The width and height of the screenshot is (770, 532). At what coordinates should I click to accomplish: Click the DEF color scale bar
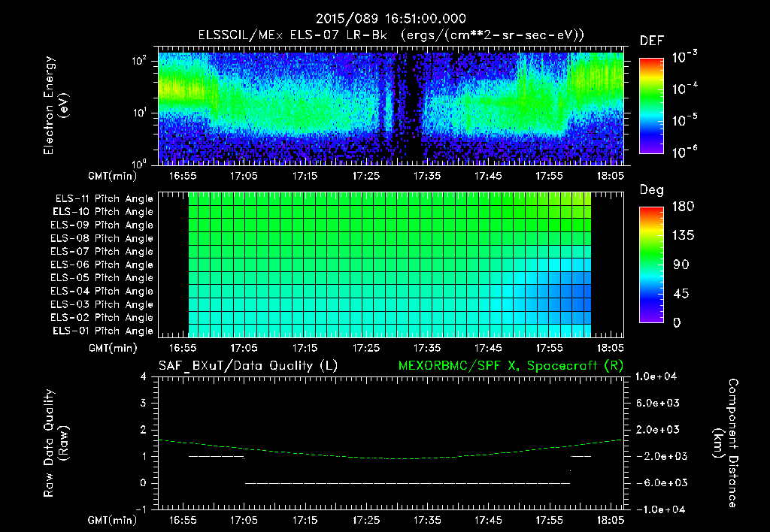pyautogui.click(x=651, y=105)
